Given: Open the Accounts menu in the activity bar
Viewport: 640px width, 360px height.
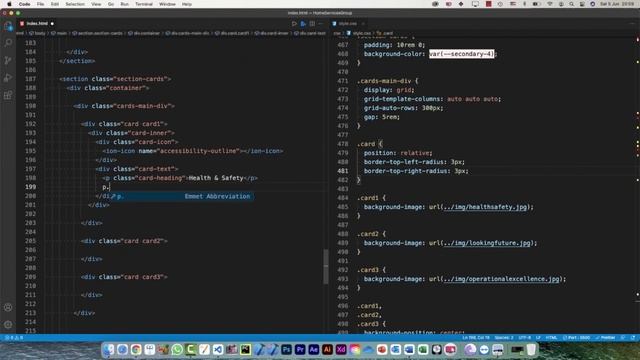Looking at the screenshot, I should tap(8, 307).
